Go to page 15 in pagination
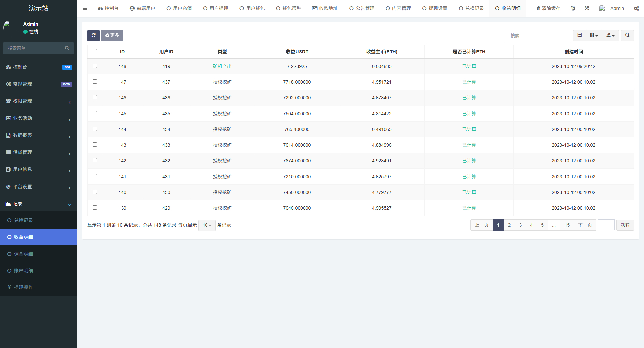Screen dimensions: 644x348 click(567, 225)
